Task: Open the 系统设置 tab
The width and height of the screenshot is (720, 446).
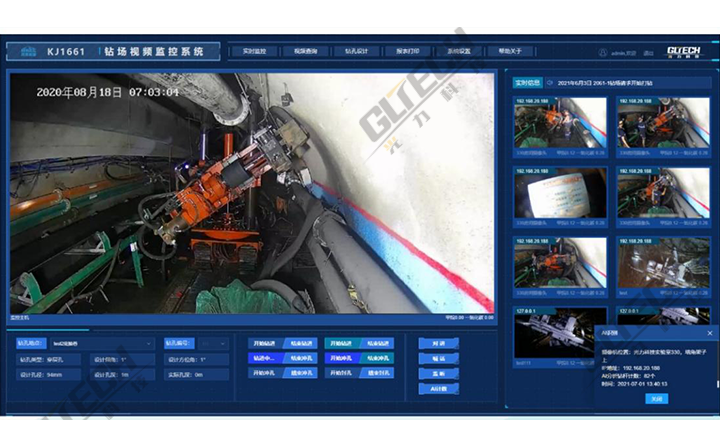Action: tap(458, 51)
